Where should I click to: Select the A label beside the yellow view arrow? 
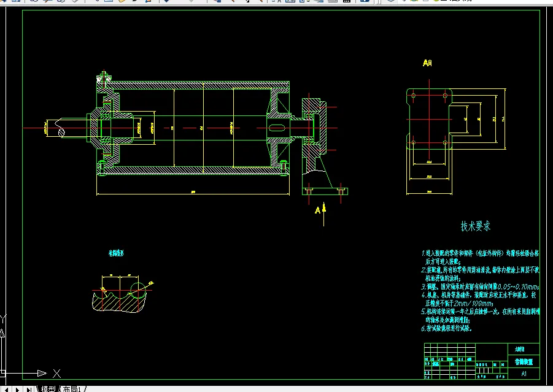point(317,210)
